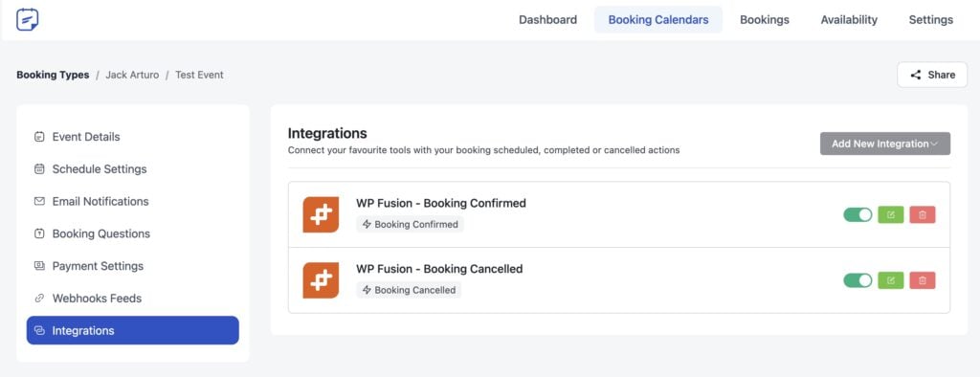Screen dimensions: 980x377
Task: Click the Event Details calendar icon
Action: (x=39, y=136)
